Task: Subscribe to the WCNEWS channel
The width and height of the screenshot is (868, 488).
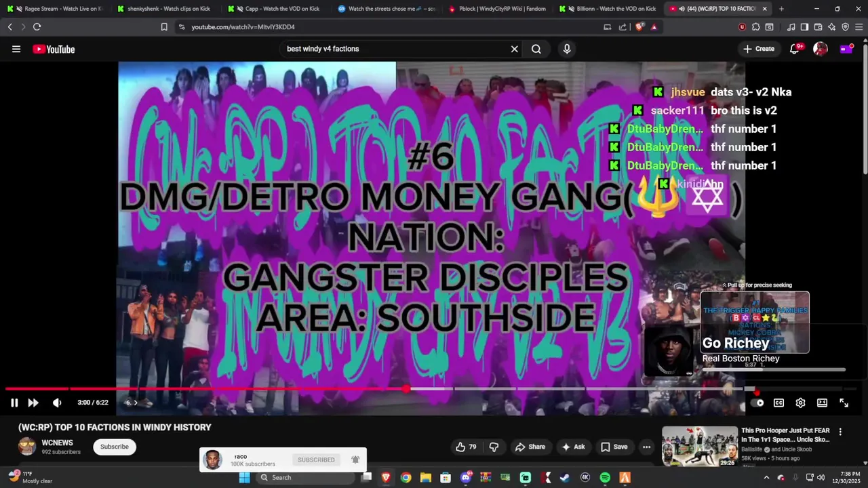Action: [x=115, y=447]
